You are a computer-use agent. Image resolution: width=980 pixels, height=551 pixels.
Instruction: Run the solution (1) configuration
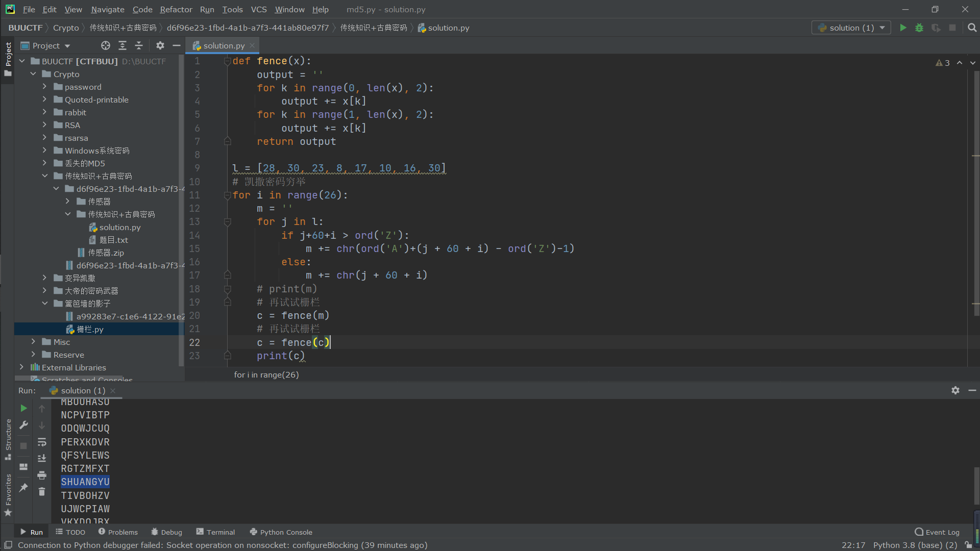tap(903, 28)
